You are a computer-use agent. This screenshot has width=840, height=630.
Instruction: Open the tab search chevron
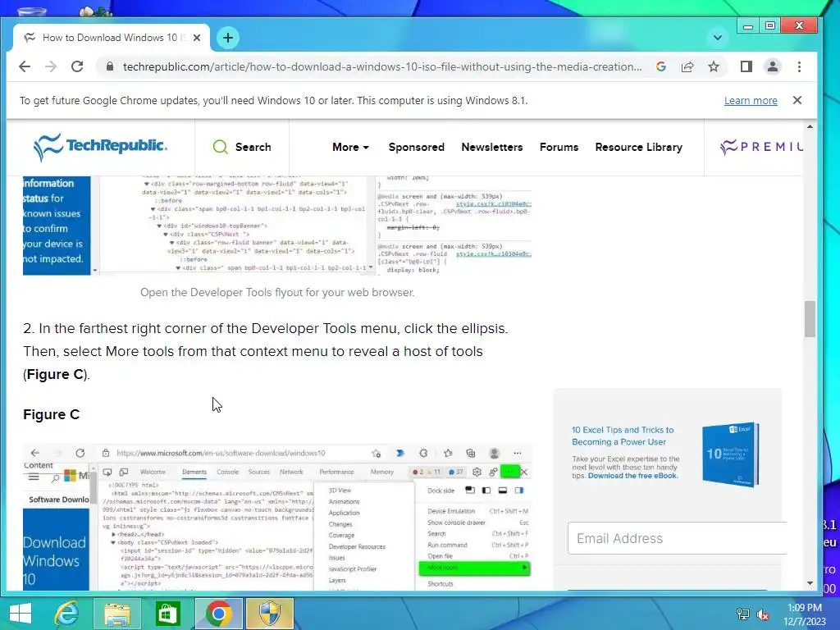[x=718, y=38]
